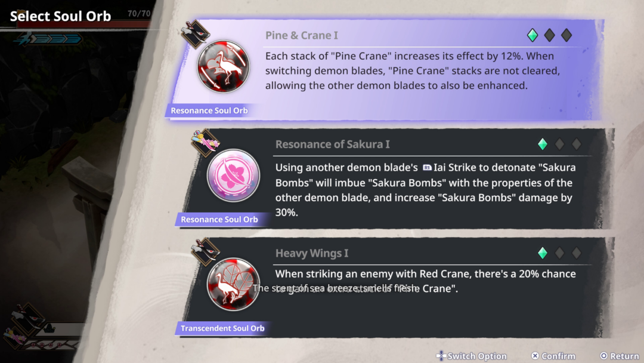Click the demon blade icon in bottom-left HUD
Screen dimensions: 644x363
point(28,318)
